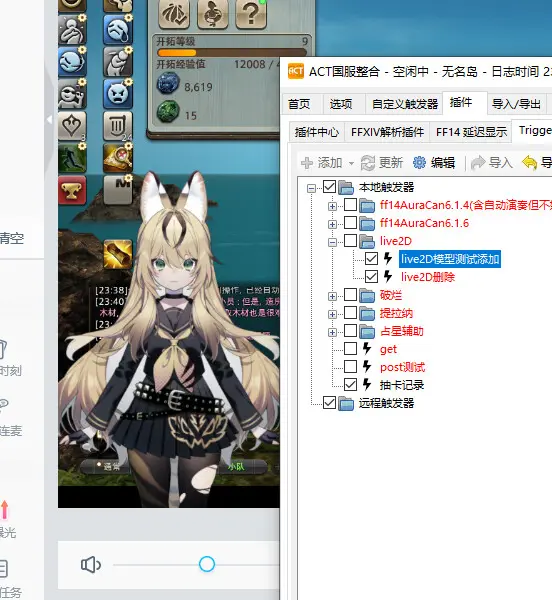This screenshot has height=600, width=552.
Task: Uncheck the 抽卡记录 trigger checkbox
Action: click(x=350, y=385)
